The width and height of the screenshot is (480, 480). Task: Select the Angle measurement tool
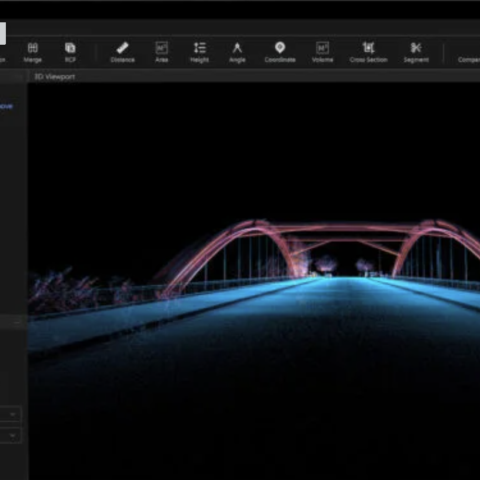(237, 52)
